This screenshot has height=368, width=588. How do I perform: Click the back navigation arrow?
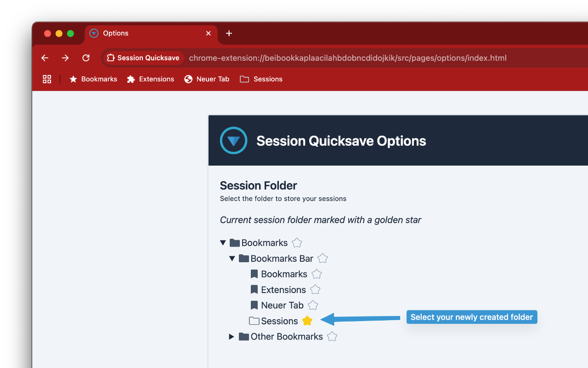click(x=44, y=57)
